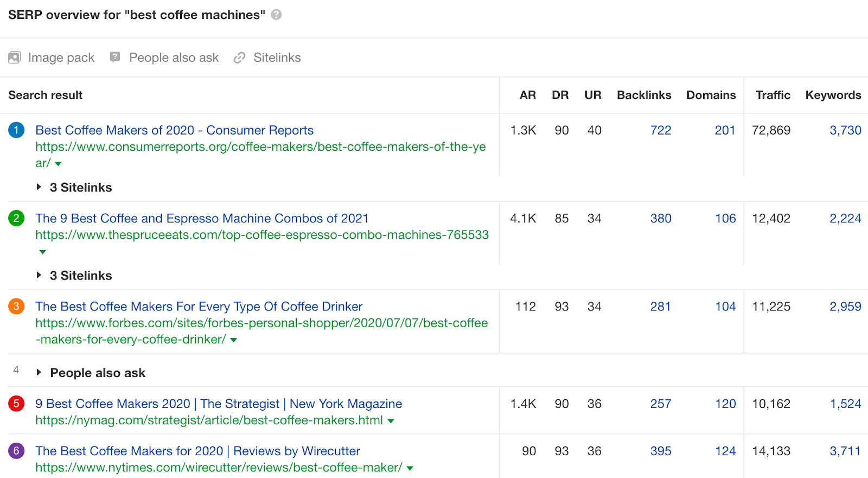Click the 3,730 keywords count
This screenshot has width=868, height=478.
click(x=845, y=130)
